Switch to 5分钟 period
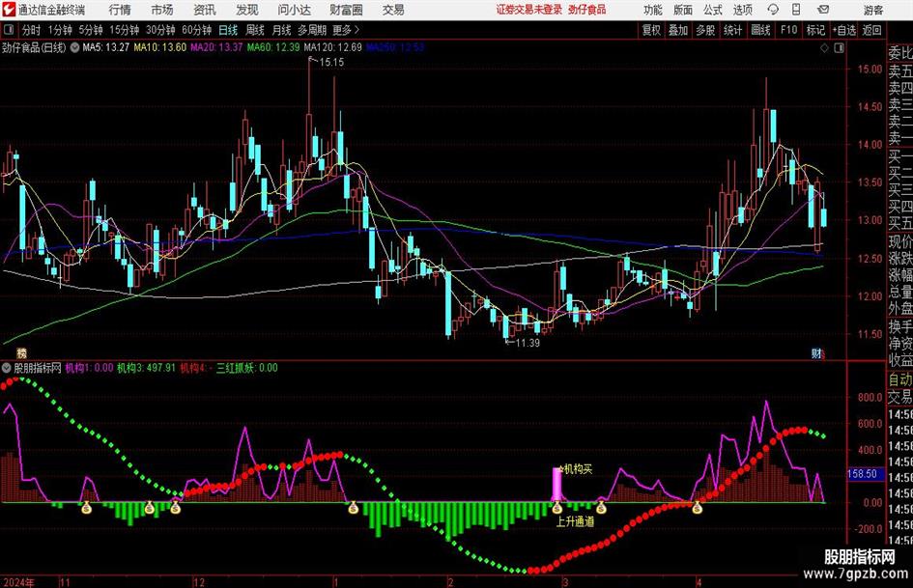The height and width of the screenshot is (588, 913). click(90, 30)
